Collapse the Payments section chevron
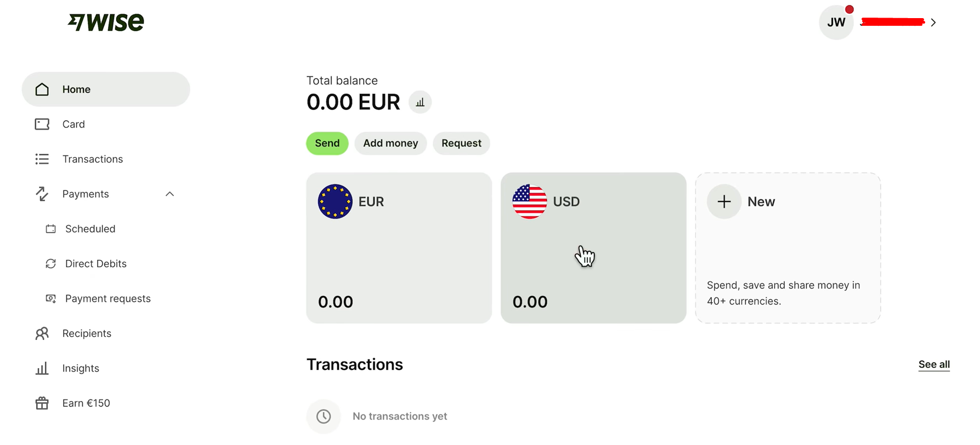 click(x=169, y=194)
